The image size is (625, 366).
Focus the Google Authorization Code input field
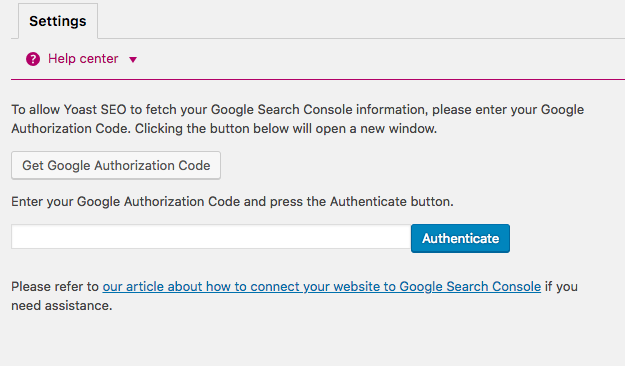tap(211, 237)
